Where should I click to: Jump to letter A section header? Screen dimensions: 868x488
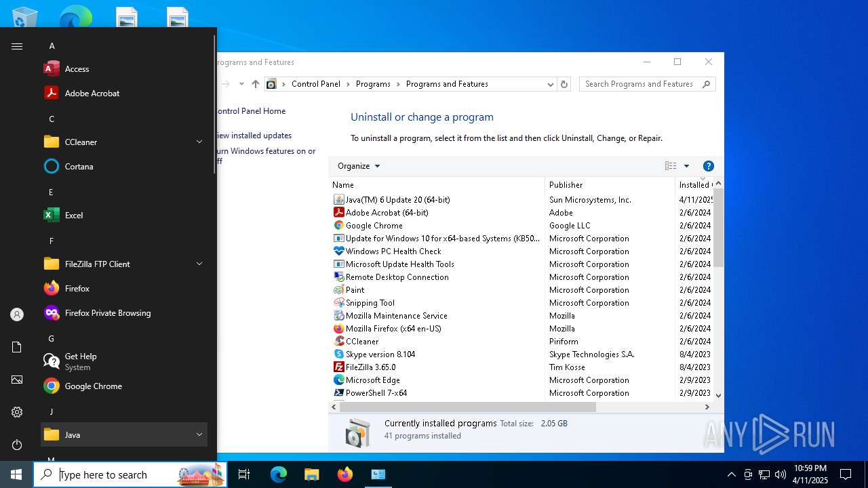click(x=52, y=46)
